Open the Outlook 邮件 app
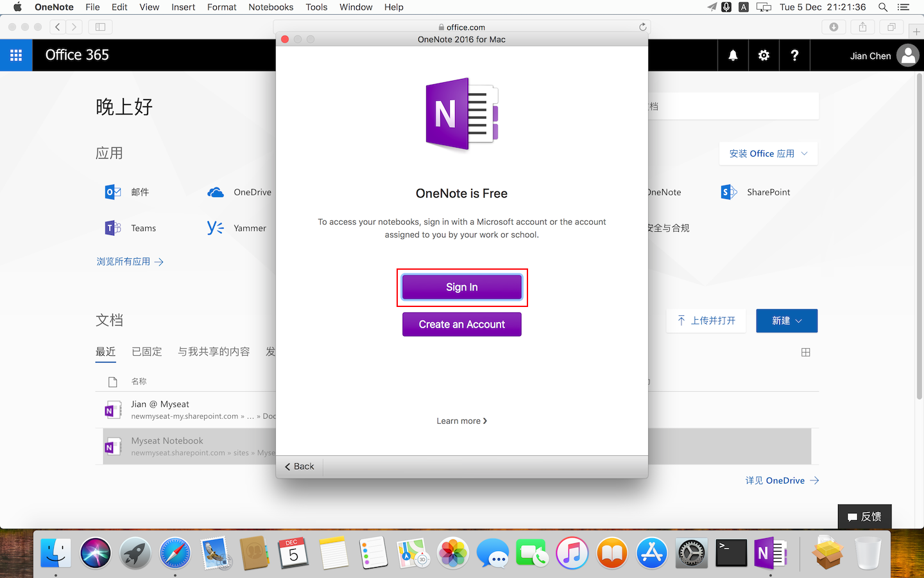This screenshot has width=924, height=578. 127,192
